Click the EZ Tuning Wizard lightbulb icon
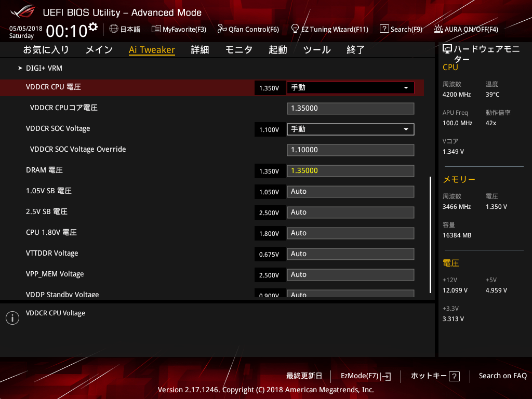 coord(295,29)
